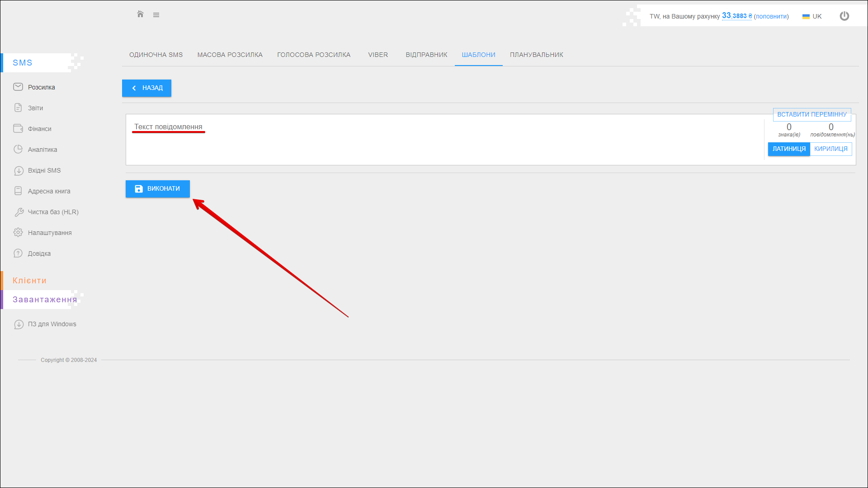
Task: Open Аналітика pie chart icon
Action: pyautogui.click(x=18, y=149)
